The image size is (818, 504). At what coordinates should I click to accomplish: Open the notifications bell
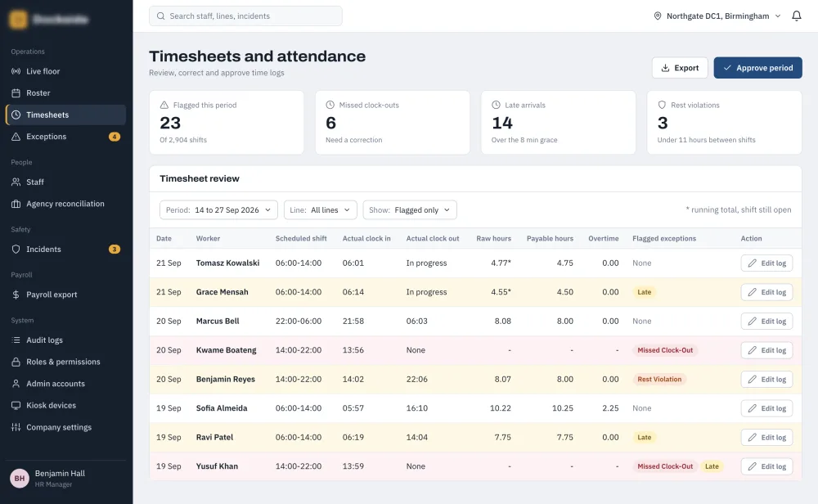pyautogui.click(x=796, y=16)
